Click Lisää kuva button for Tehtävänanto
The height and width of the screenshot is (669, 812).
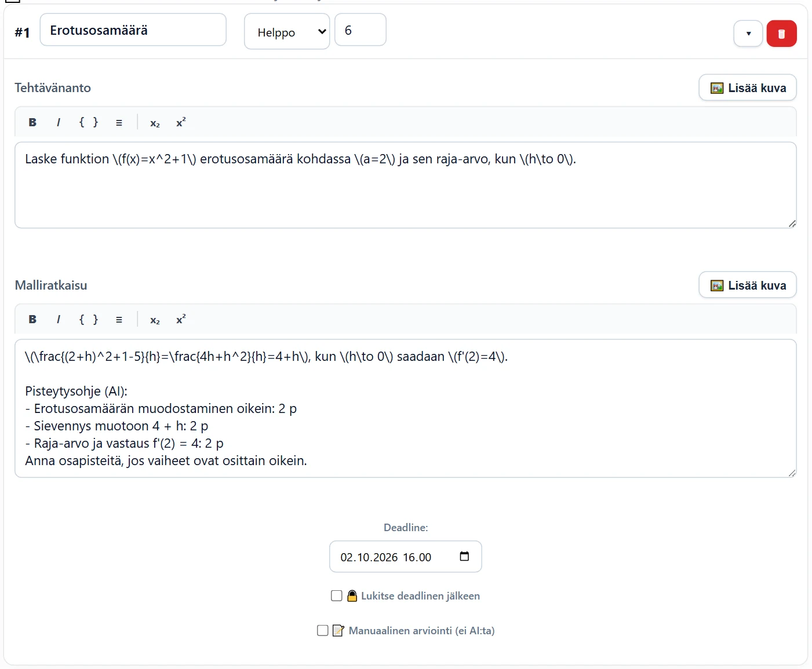748,87
